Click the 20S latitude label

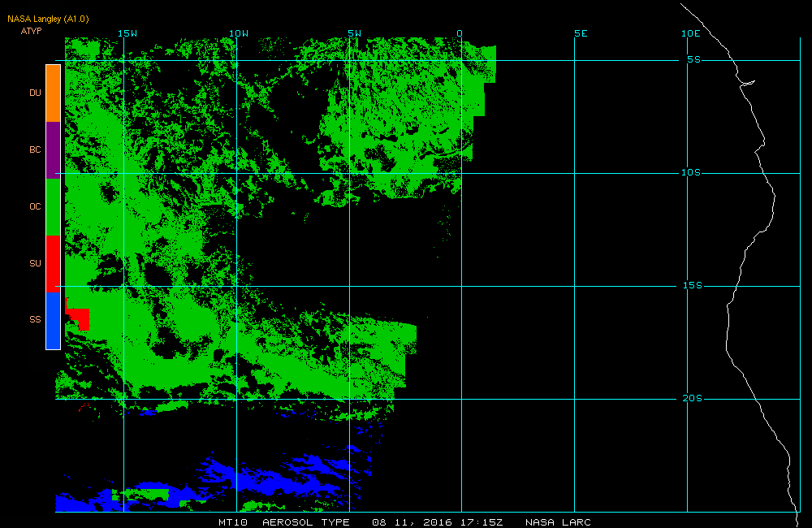pos(692,398)
